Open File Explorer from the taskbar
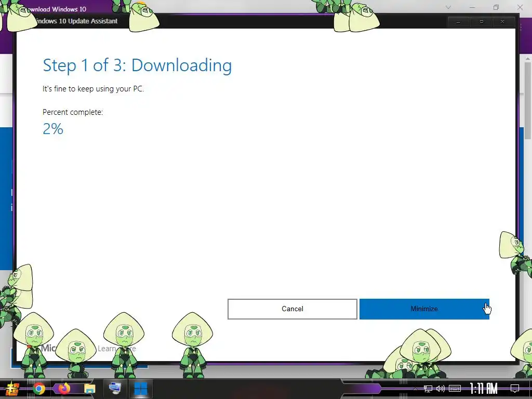Screen dimensions: 532x399 (x=89, y=389)
